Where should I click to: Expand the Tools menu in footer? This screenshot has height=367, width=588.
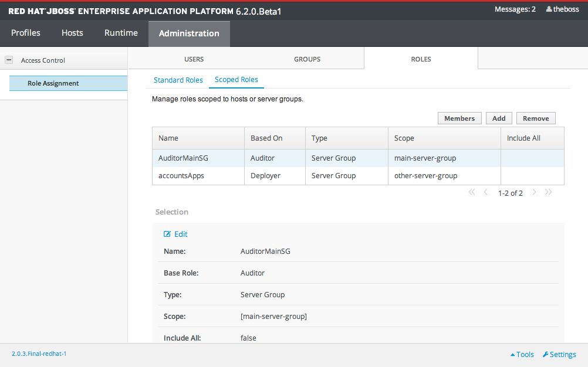(x=522, y=355)
